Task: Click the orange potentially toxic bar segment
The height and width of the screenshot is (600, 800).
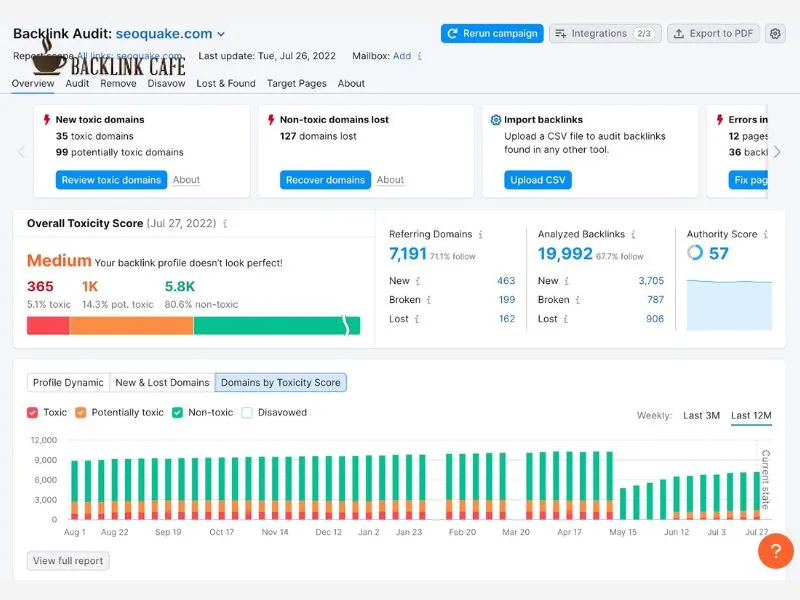Action: point(132,326)
